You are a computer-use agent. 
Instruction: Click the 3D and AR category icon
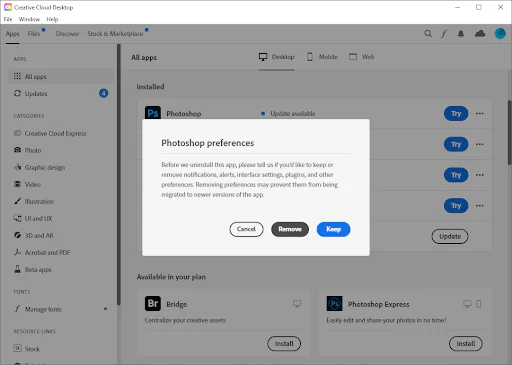[x=17, y=235]
